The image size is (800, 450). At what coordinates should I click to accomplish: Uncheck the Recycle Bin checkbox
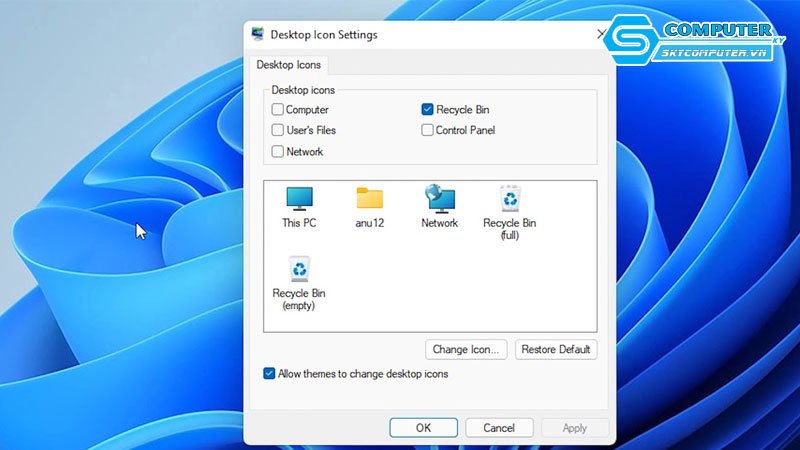coord(428,109)
